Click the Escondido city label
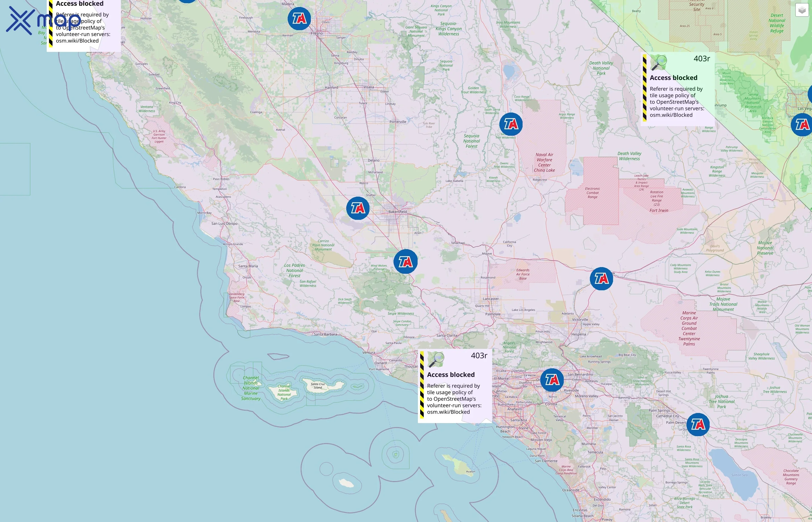812x522 pixels. 602,499
